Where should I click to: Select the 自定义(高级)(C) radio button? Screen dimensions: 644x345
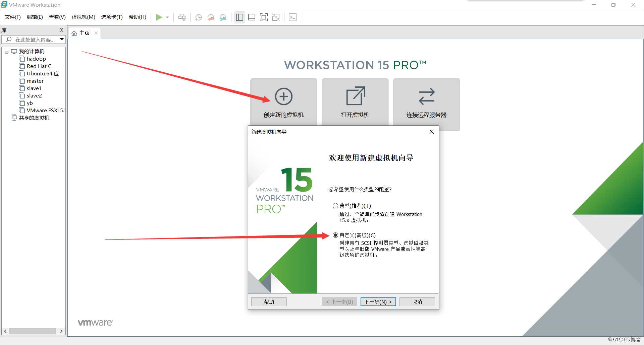[x=335, y=235]
